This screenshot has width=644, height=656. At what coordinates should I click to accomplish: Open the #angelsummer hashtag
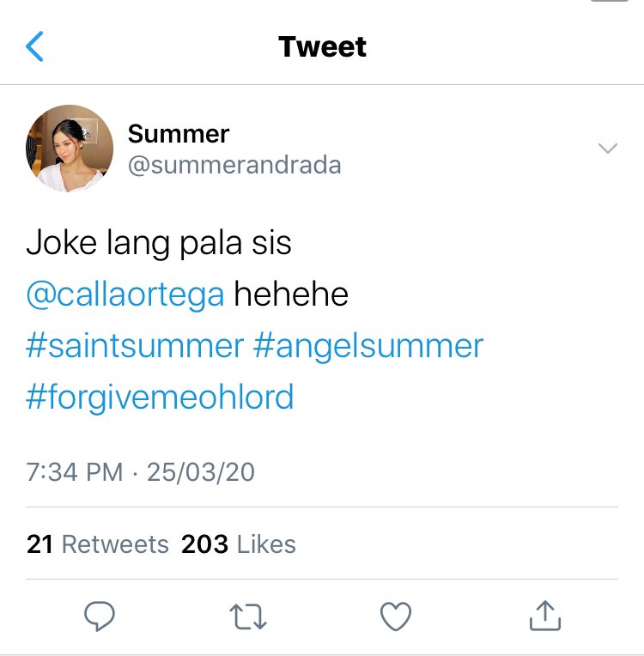368,347
